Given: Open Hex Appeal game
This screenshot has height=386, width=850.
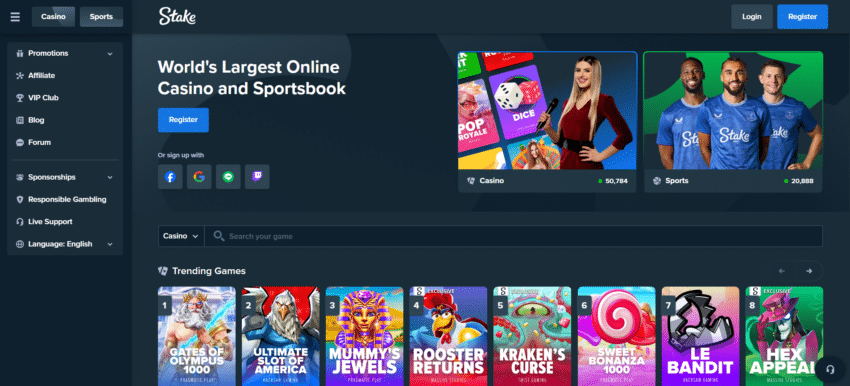Looking at the screenshot, I should click(784, 336).
